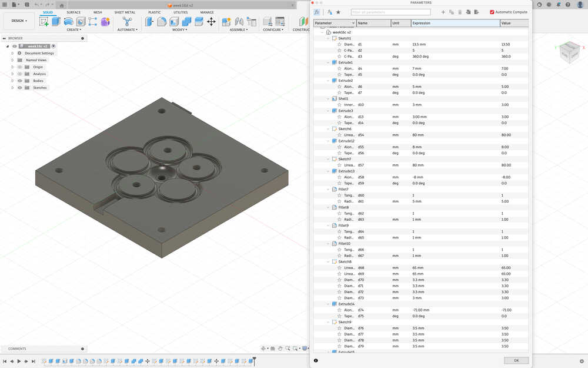Click the Home tab icon
Screen dimensions: 588x368
tap(62, 5)
